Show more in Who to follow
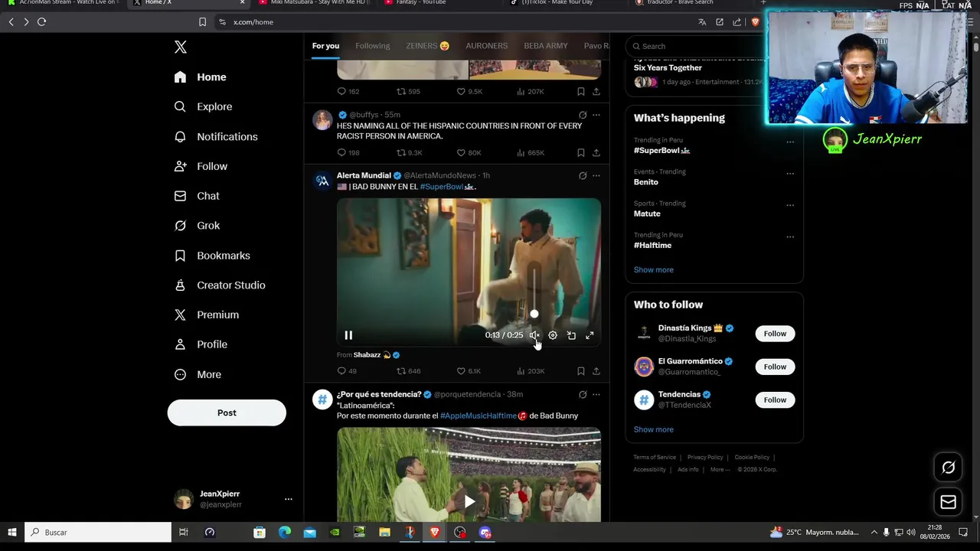 click(653, 430)
